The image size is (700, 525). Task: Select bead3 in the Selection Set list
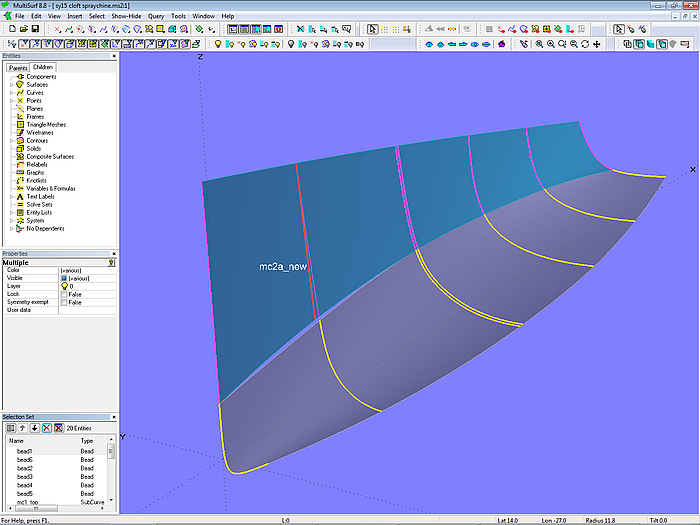click(24, 477)
